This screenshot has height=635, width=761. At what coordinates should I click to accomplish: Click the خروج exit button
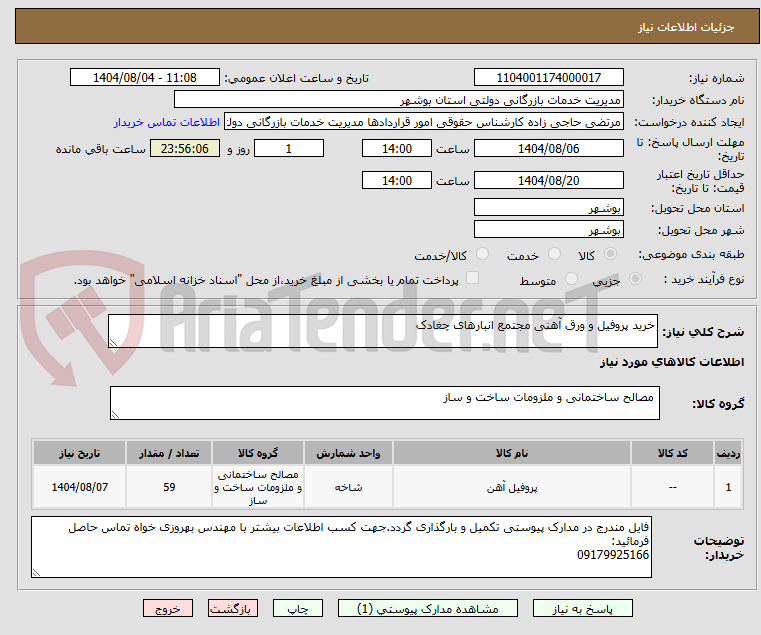tap(168, 608)
